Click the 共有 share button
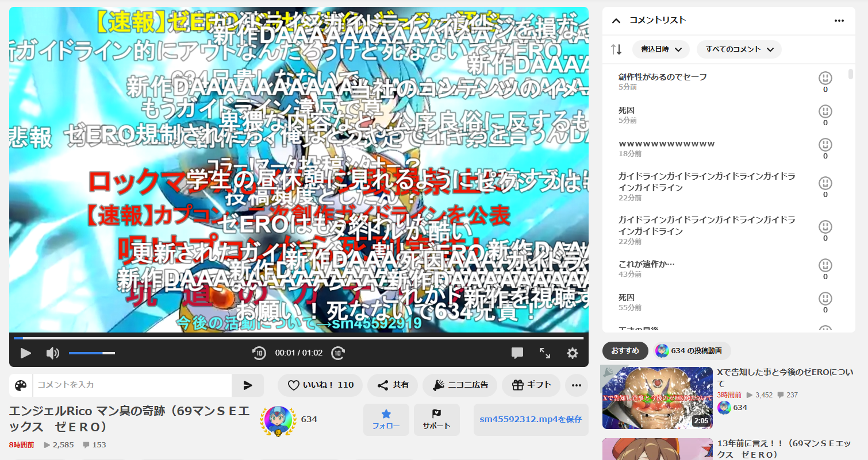868x460 pixels. [393, 385]
